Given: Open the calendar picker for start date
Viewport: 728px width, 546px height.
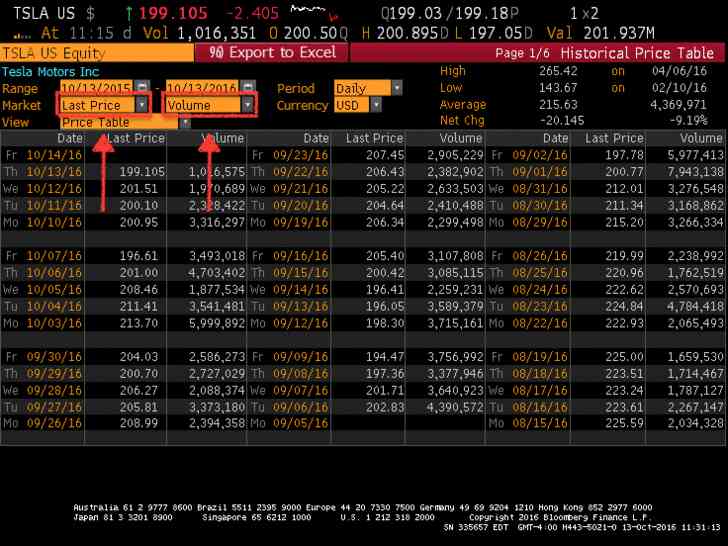Looking at the screenshot, I should click(x=142, y=86).
